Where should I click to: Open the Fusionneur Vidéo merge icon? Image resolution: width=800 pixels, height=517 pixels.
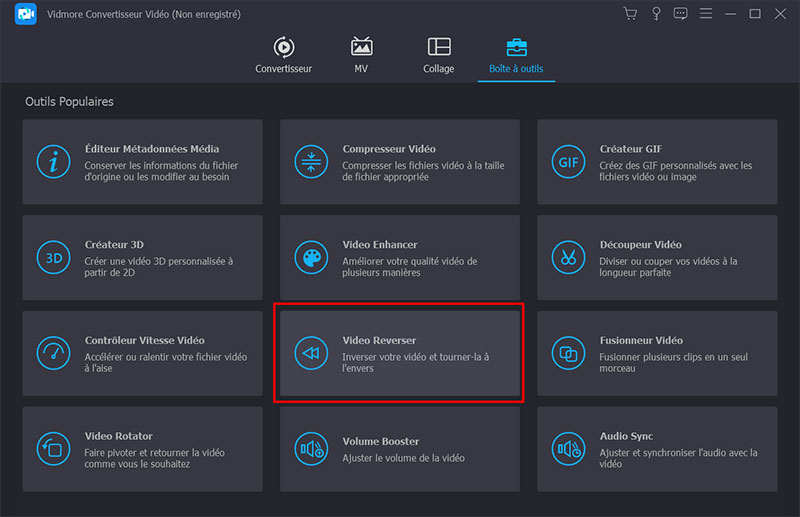click(x=568, y=353)
